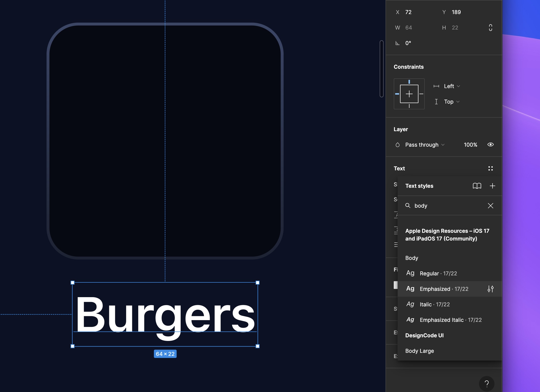540x392 pixels.
Task: Click the plus icon to create text style
Action: pyautogui.click(x=492, y=186)
